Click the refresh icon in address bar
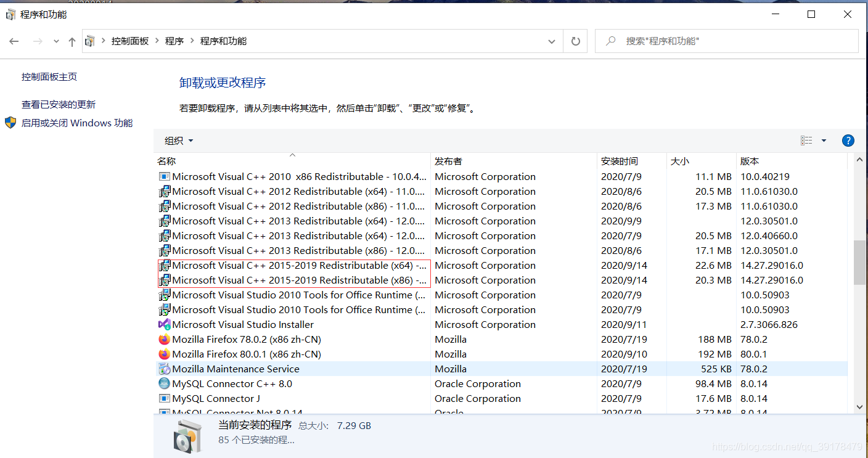The image size is (868, 458). point(575,41)
